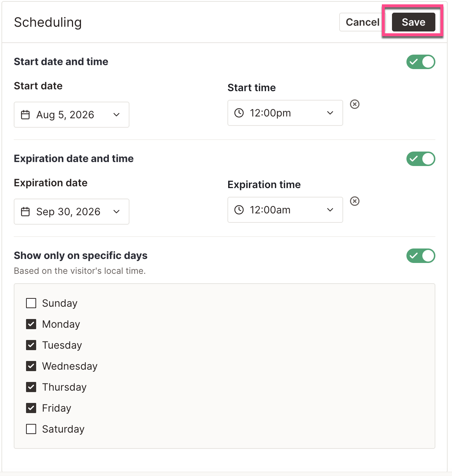Disable the Start date and time toggle
This screenshot has width=452, height=476.
click(x=421, y=62)
